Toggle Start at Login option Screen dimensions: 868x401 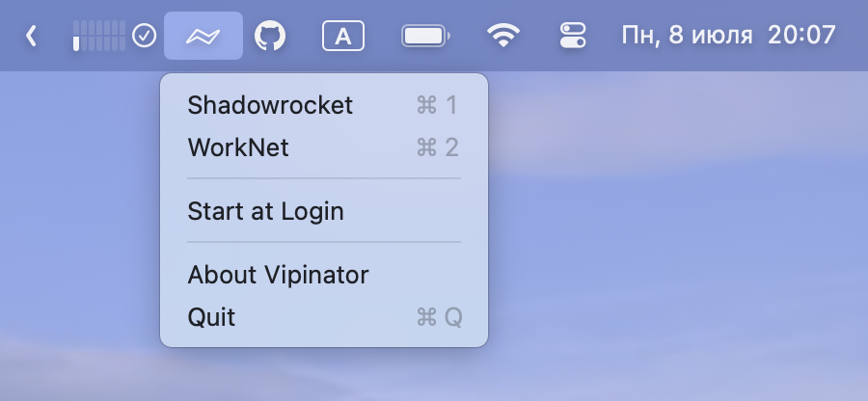(265, 210)
